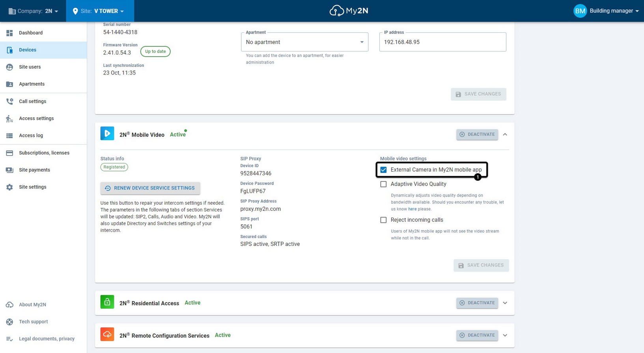Click the Access log list icon

click(9, 135)
